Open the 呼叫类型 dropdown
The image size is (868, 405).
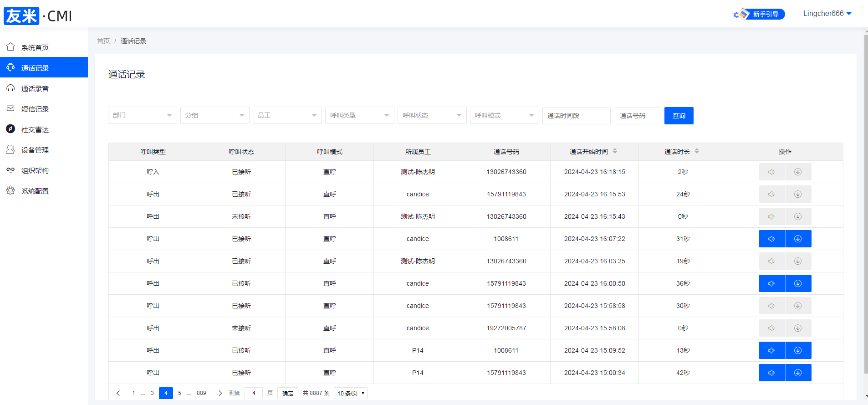click(359, 115)
